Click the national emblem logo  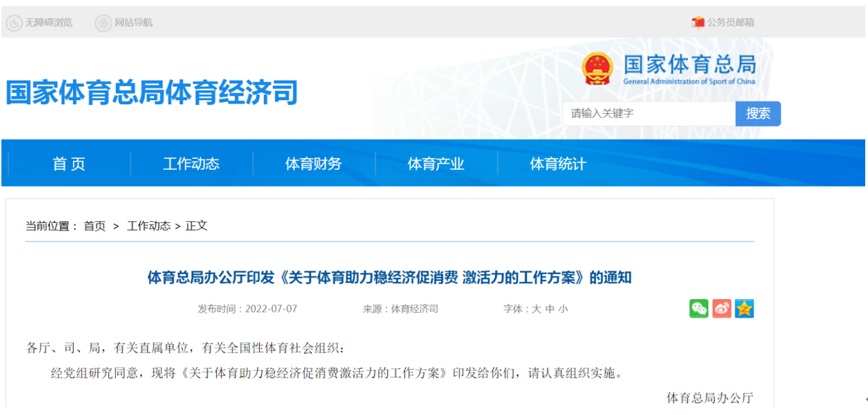(x=597, y=69)
